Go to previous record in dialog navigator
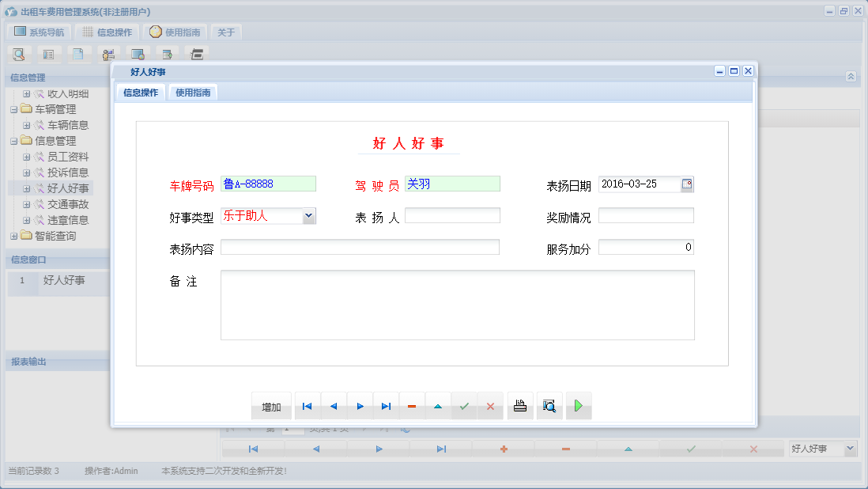Viewport: 868px width, 489px height. point(334,407)
